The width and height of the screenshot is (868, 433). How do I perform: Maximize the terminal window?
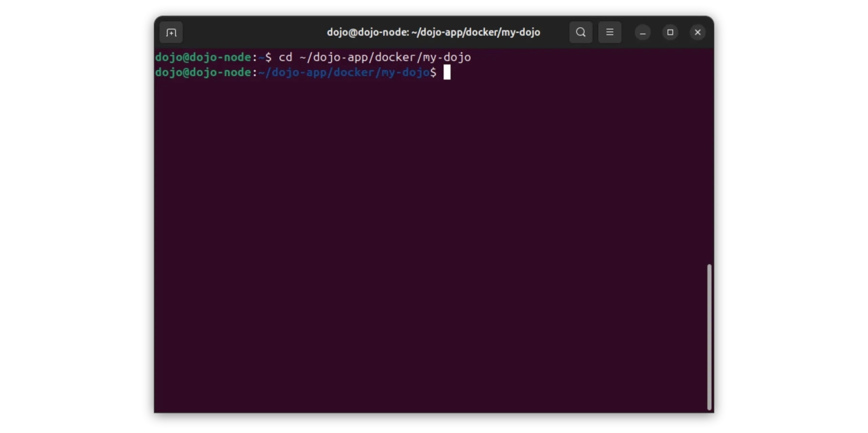point(670,33)
